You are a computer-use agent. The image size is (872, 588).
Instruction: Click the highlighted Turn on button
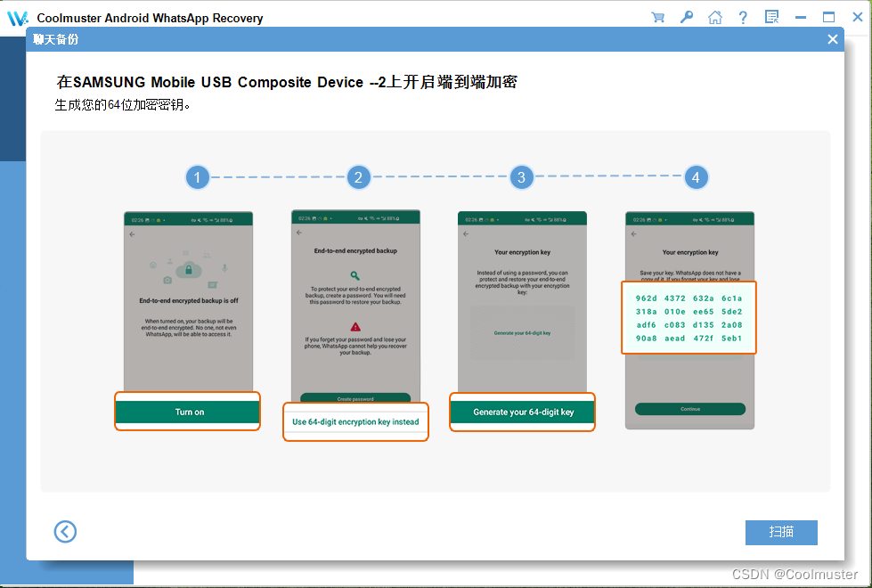pos(188,412)
